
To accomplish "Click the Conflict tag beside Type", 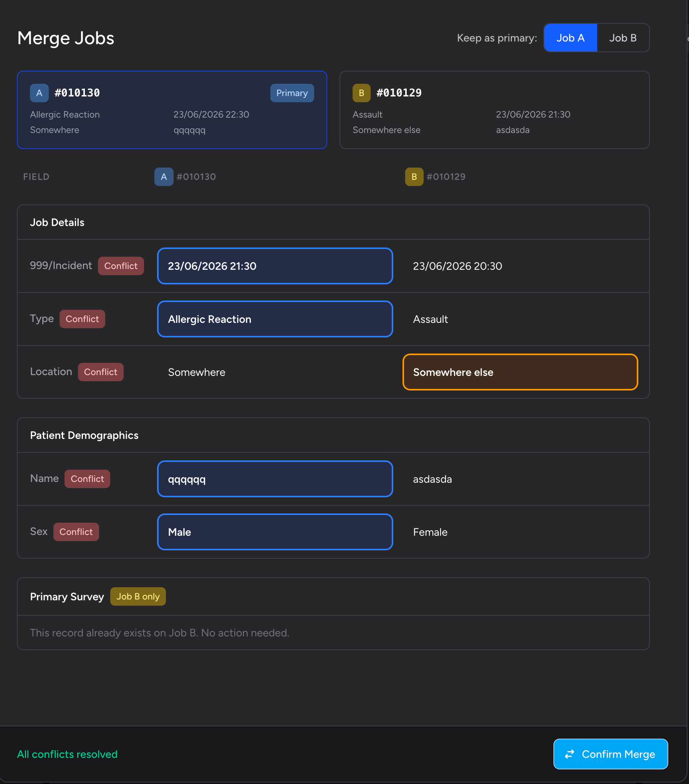I will pyautogui.click(x=82, y=319).
